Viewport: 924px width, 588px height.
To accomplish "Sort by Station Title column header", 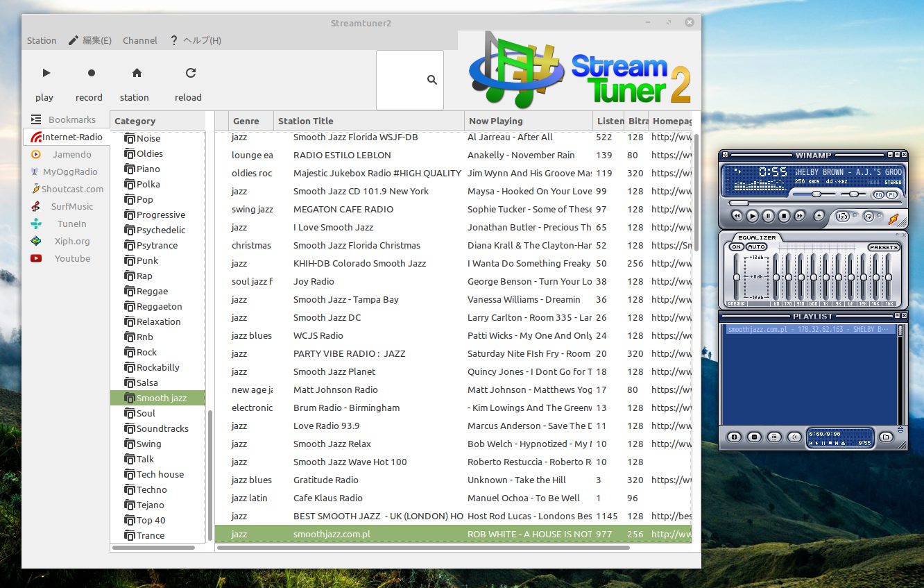I will (369, 121).
